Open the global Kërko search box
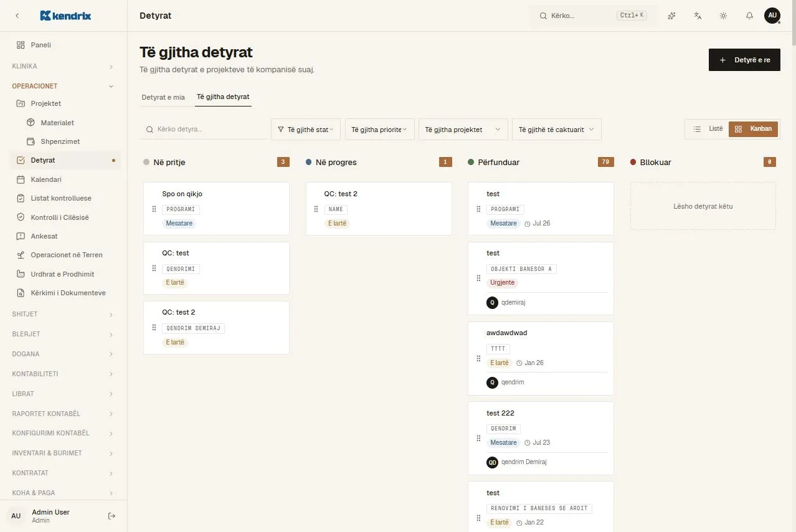Image resolution: width=796 pixels, height=532 pixels. [x=593, y=16]
